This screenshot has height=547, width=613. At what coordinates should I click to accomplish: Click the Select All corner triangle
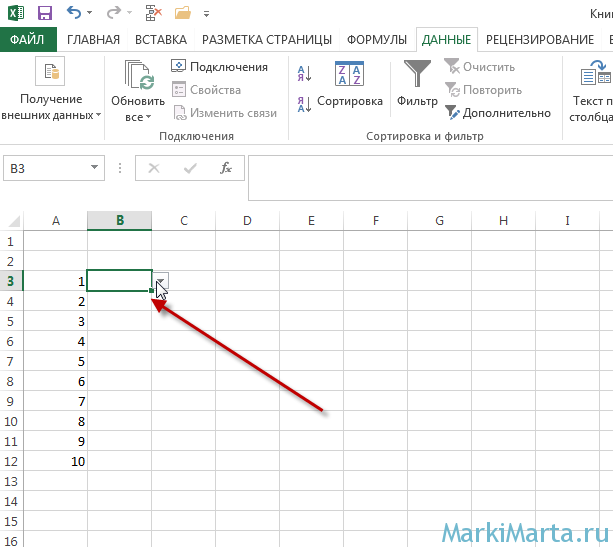(14, 222)
